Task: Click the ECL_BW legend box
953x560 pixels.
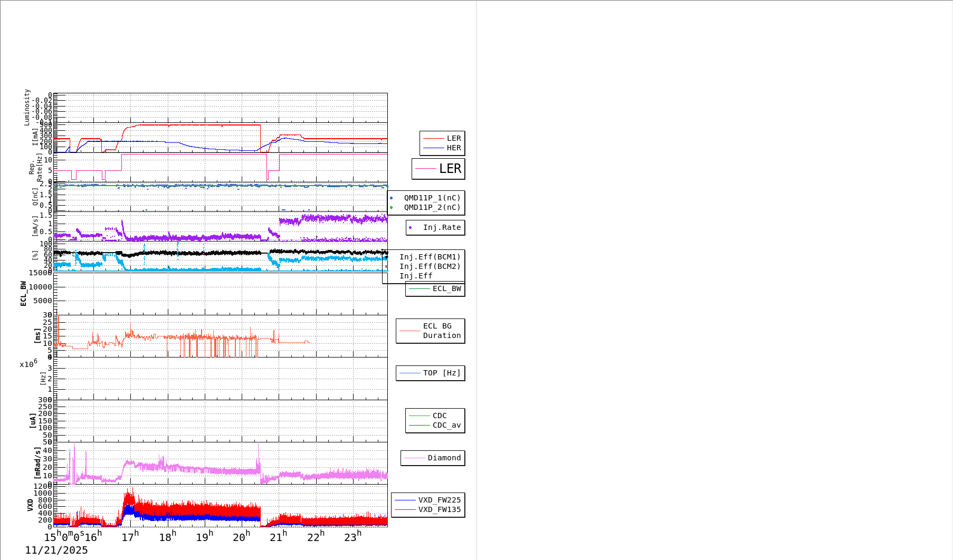Action: click(435, 289)
